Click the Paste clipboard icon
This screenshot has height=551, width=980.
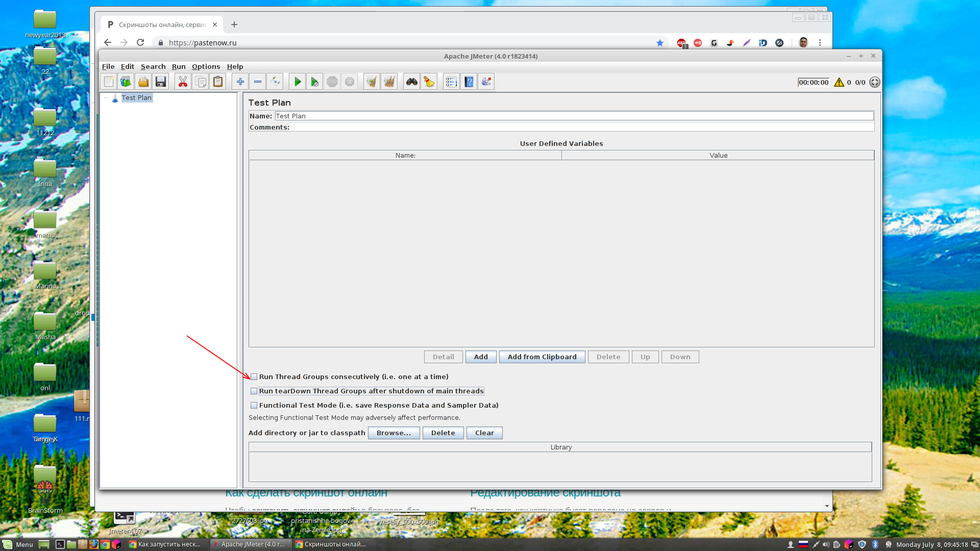pyautogui.click(x=218, y=82)
